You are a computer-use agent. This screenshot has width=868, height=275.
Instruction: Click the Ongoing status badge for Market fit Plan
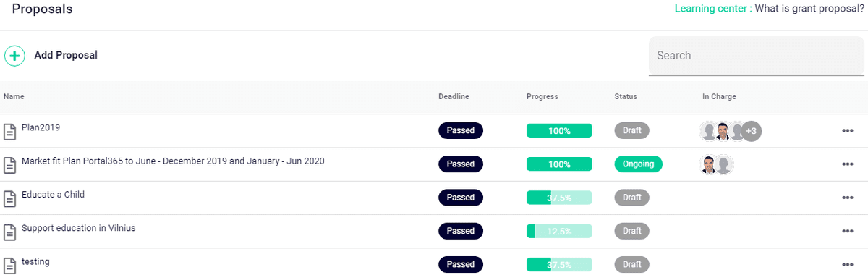tap(638, 164)
